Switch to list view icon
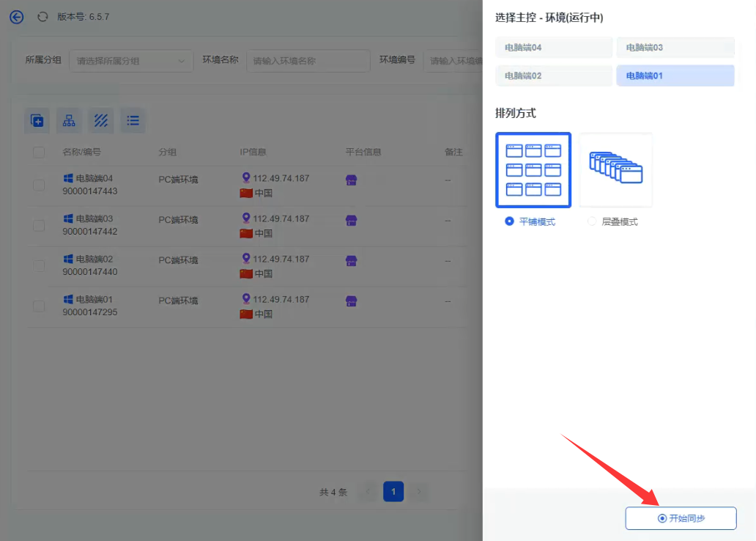This screenshot has width=756, height=541. click(x=133, y=120)
